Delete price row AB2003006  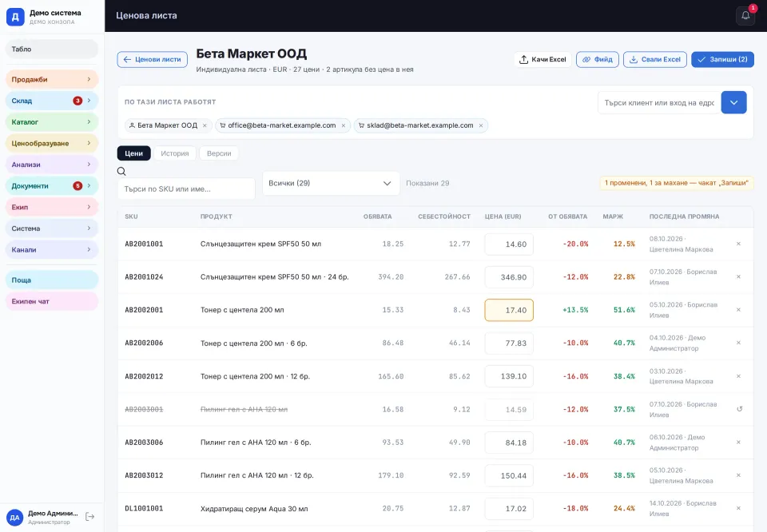[738, 442]
